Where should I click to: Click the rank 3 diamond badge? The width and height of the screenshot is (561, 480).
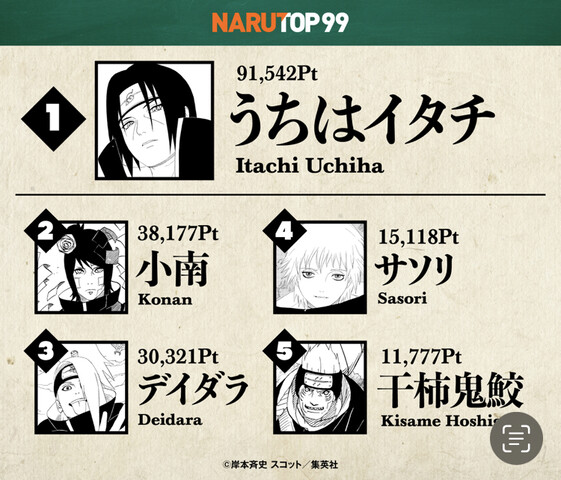(x=45, y=351)
